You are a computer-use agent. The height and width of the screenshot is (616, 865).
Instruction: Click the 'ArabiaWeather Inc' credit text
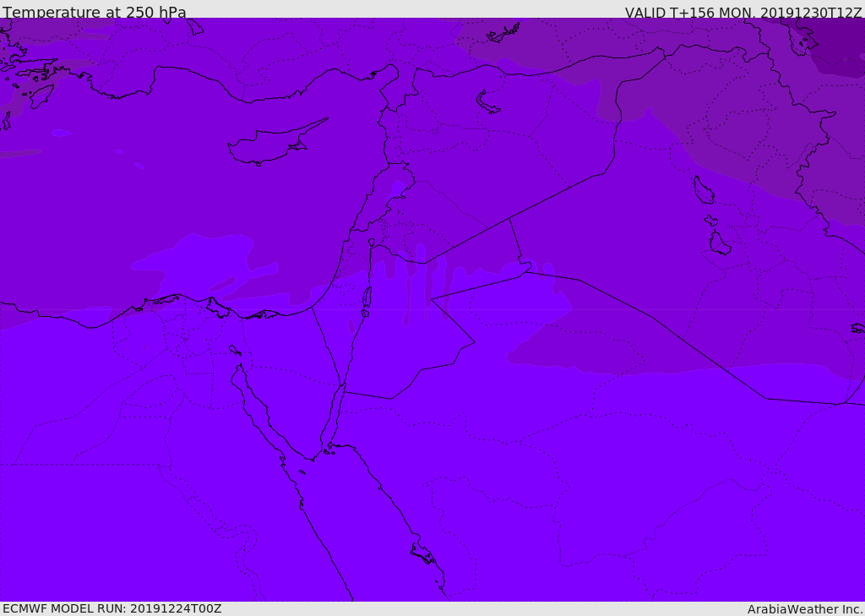(x=805, y=609)
